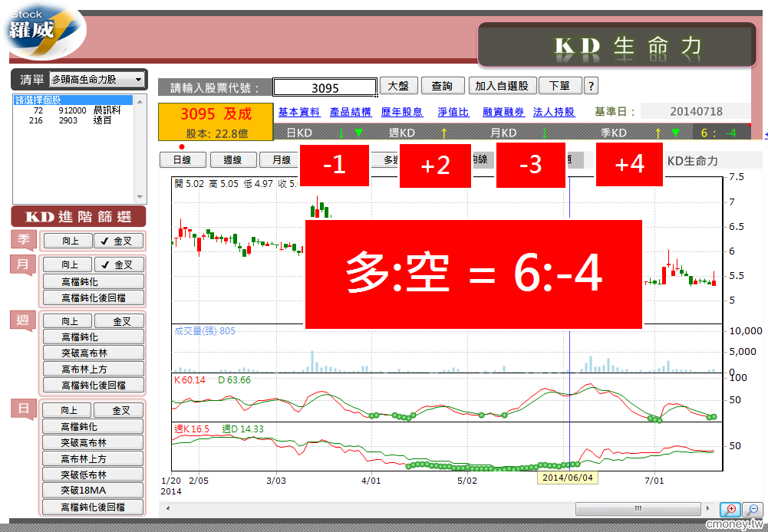Switch to the 月線 tab
This screenshot has width=768, height=532.
click(x=280, y=160)
